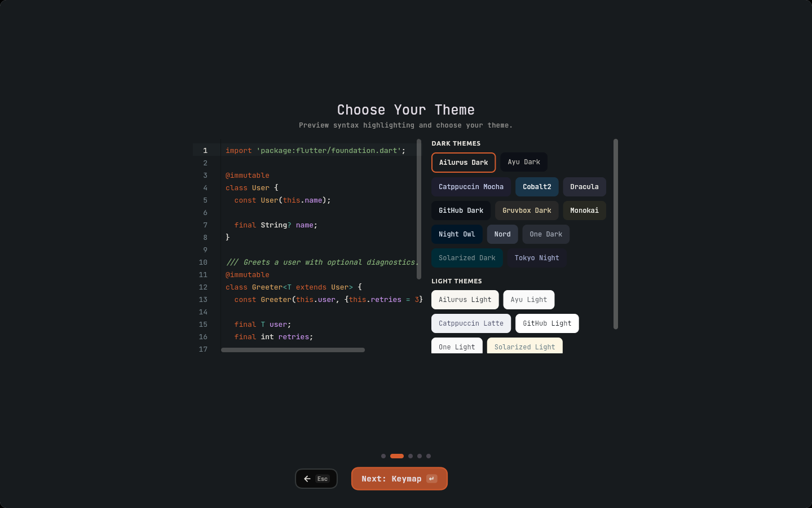The height and width of the screenshot is (508, 812).
Task: Go to the first onboarding step dot
Action: click(x=383, y=456)
